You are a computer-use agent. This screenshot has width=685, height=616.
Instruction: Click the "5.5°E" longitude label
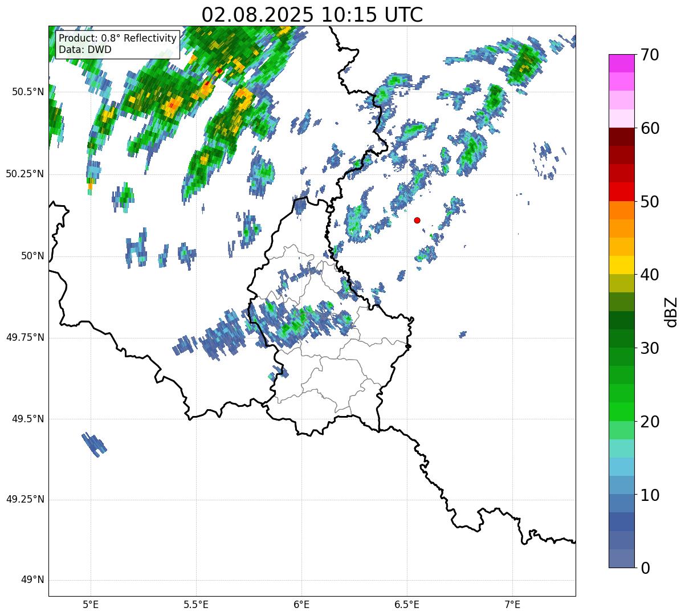(196, 605)
